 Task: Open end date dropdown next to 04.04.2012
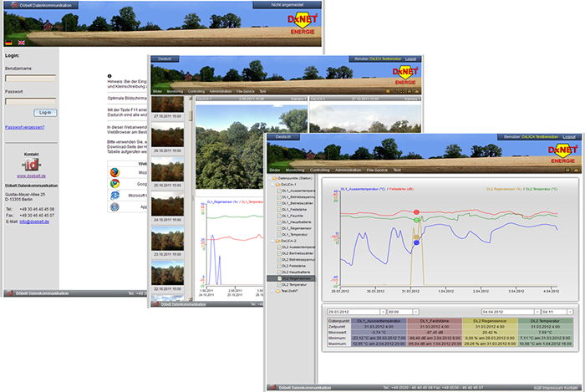[537, 312]
